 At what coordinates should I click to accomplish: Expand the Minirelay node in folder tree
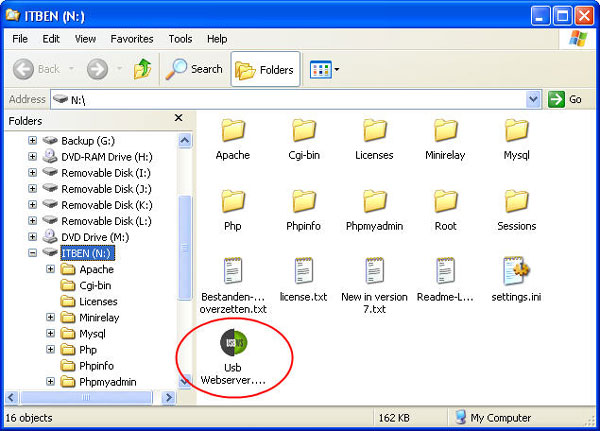click(x=51, y=317)
